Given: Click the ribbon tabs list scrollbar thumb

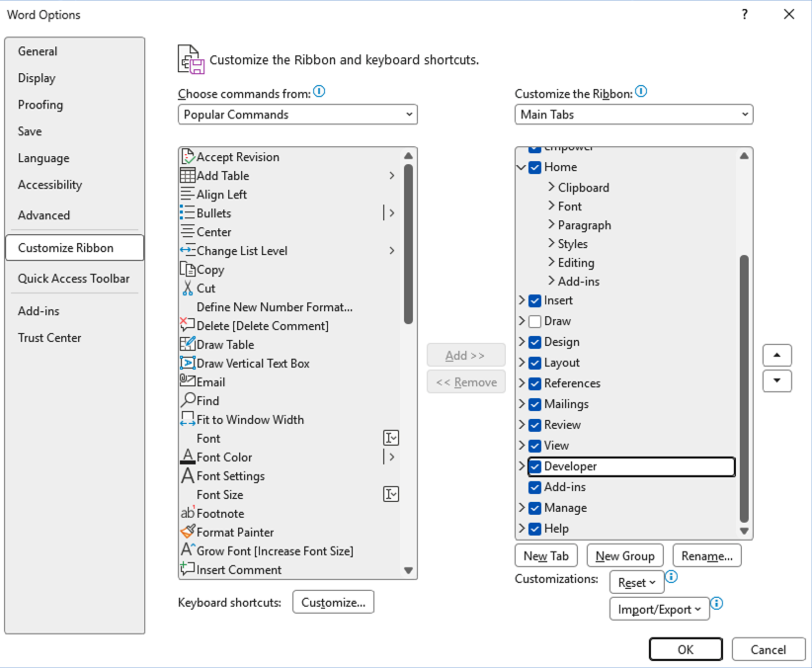Looking at the screenshot, I should click(x=744, y=388).
